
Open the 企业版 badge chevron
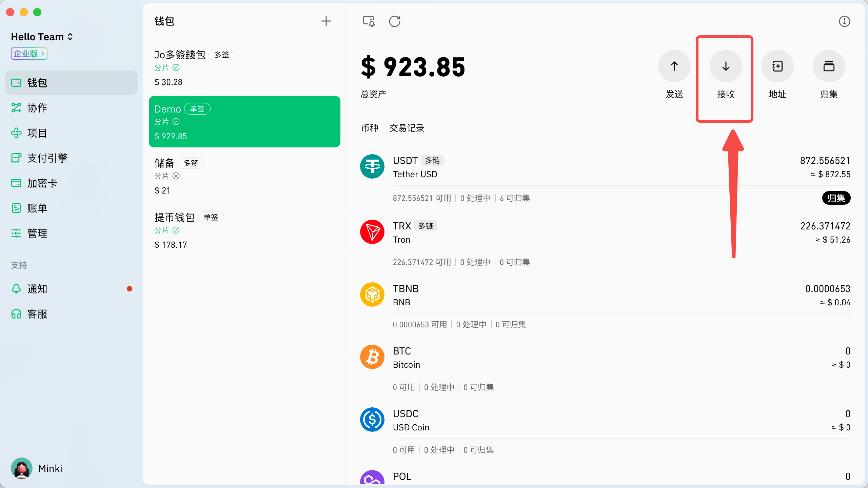pos(42,54)
